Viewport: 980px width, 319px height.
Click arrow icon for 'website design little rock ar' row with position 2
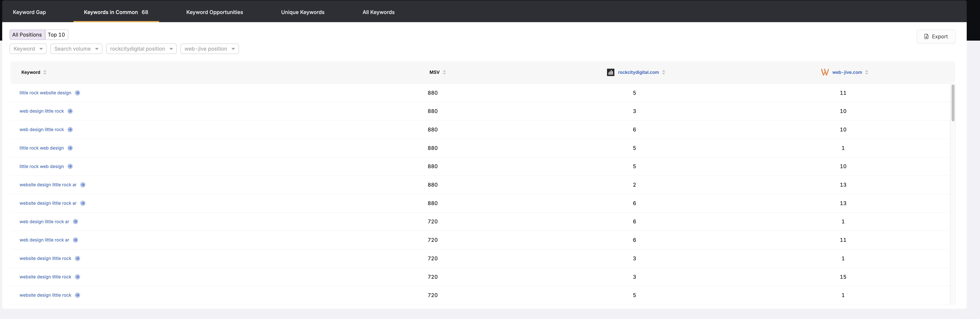pyautogui.click(x=83, y=185)
